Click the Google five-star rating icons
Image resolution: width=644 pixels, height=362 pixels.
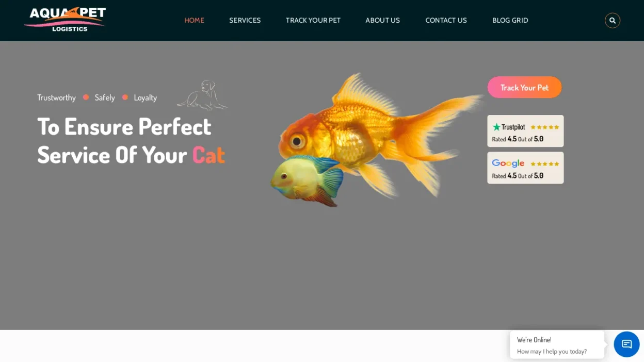[x=544, y=164]
